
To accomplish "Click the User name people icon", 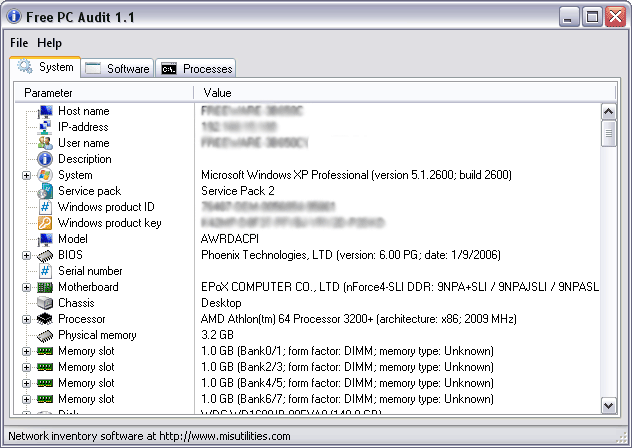I will [45, 143].
